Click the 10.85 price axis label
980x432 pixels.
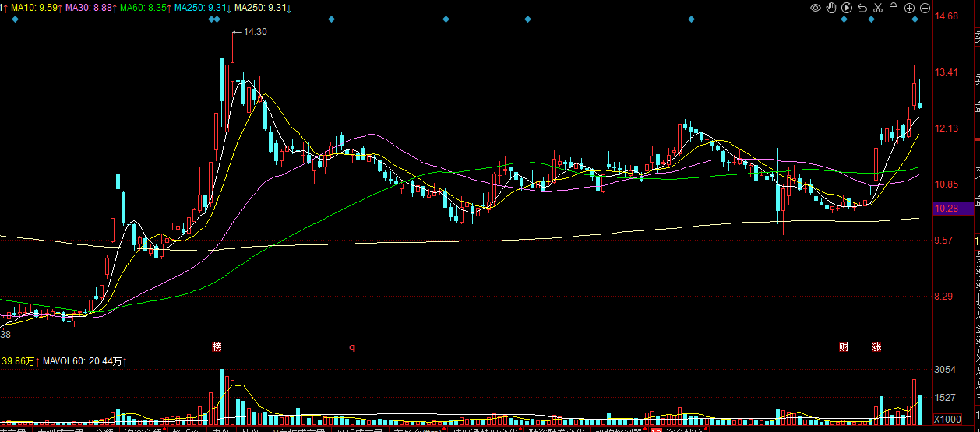tap(947, 184)
